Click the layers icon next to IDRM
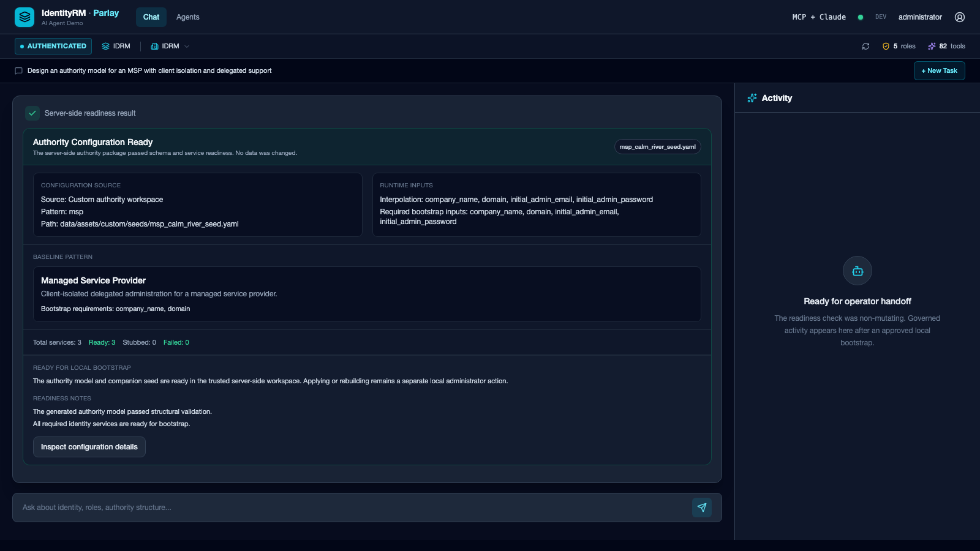 (105, 47)
